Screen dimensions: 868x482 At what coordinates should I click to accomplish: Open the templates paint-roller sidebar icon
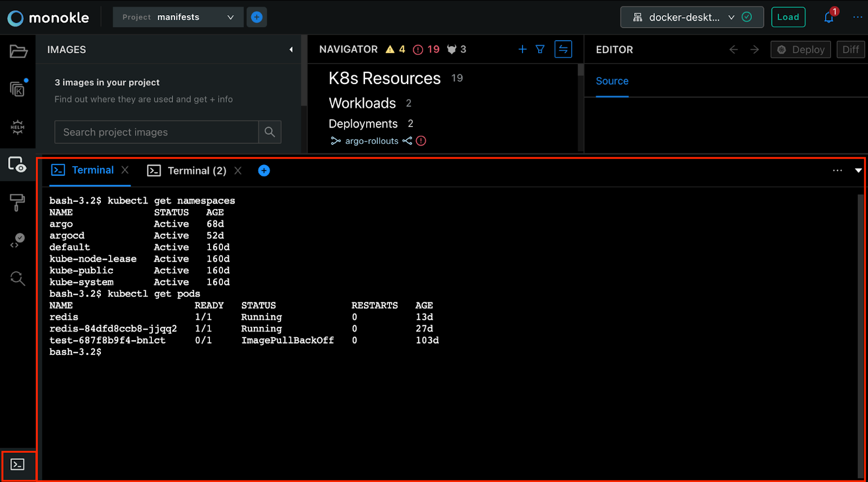17,202
